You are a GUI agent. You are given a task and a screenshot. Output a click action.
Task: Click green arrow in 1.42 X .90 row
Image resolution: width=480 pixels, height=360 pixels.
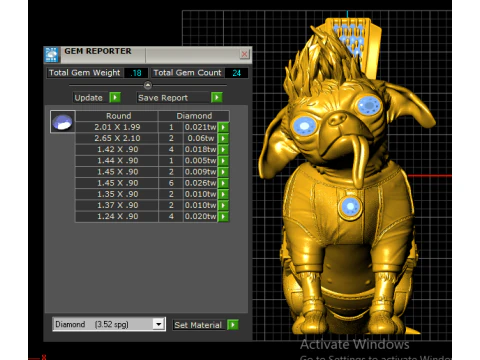point(223,149)
